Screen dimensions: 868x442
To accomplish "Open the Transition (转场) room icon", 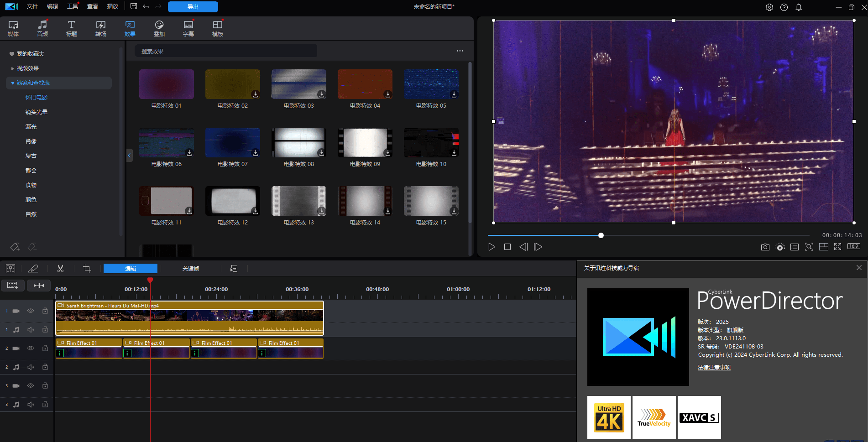I will coord(100,28).
